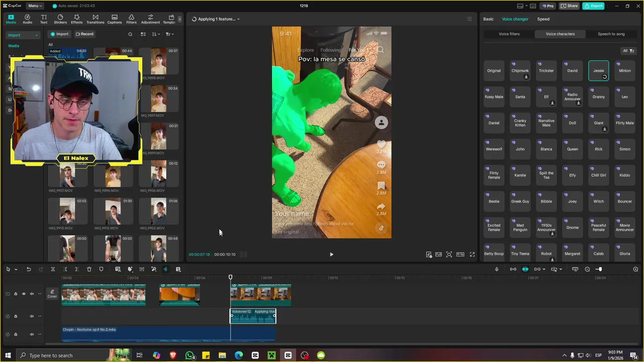Undo the last timeline action
Image resolution: width=644 pixels, height=362 pixels.
point(29,269)
